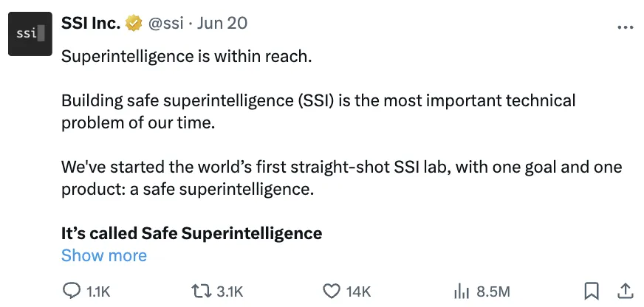The height and width of the screenshot is (307, 644).
Task: Share the post using the upload arrow icon
Action: (x=625, y=291)
